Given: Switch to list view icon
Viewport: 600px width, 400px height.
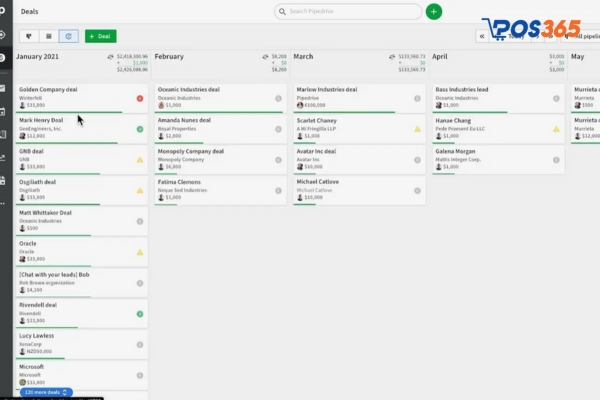Looking at the screenshot, I should (48, 36).
